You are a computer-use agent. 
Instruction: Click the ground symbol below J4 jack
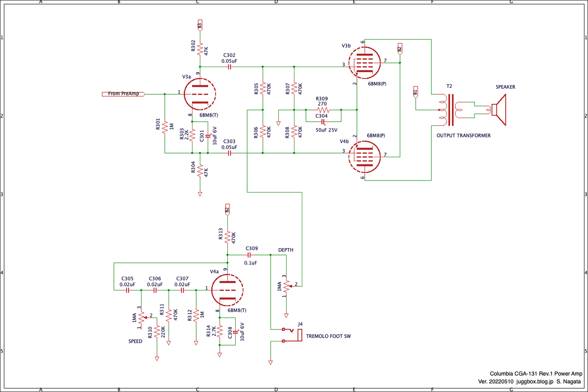tap(271, 363)
